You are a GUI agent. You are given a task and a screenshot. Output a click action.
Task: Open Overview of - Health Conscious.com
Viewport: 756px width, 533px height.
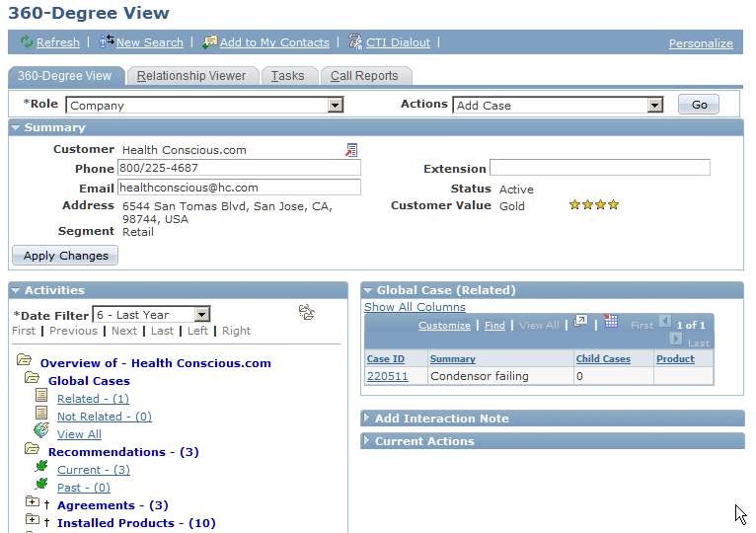click(155, 363)
